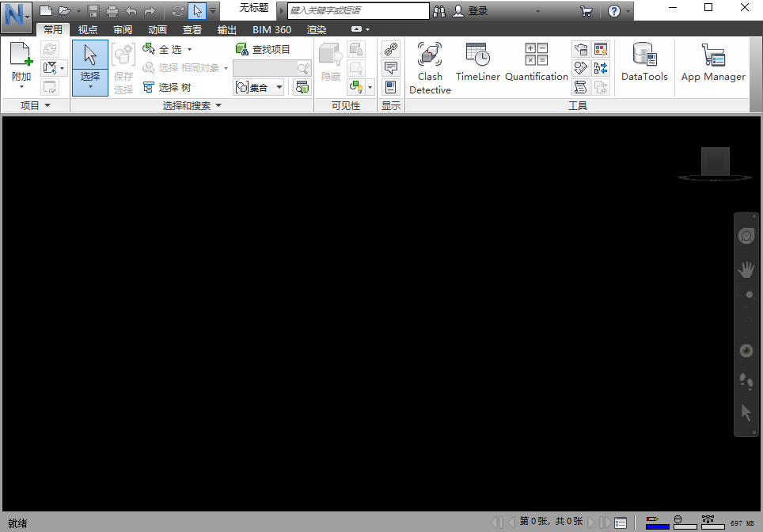Click the 登录 sign-in button
Viewport: 763px width, 532px height.
pos(470,11)
